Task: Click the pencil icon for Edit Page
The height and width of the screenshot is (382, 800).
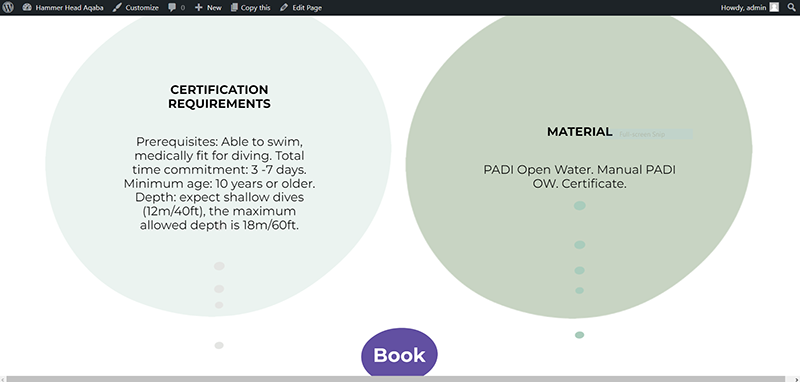Action: click(284, 8)
